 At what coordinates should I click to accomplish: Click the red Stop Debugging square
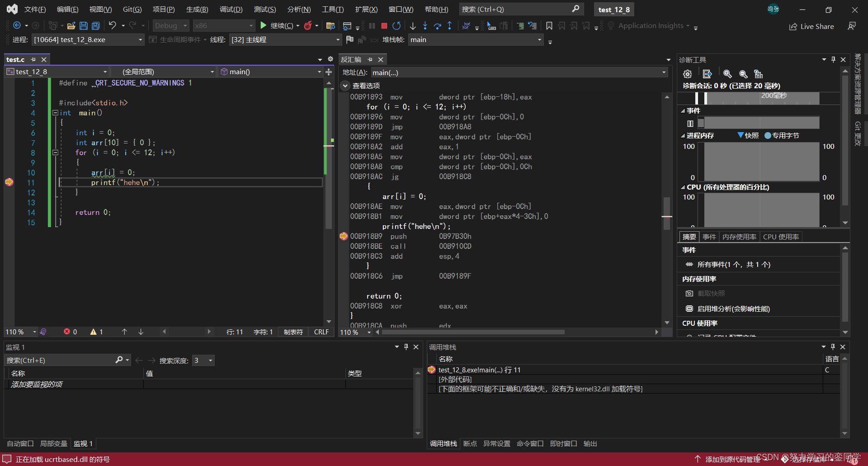pyautogui.click(x=384, y=26)
